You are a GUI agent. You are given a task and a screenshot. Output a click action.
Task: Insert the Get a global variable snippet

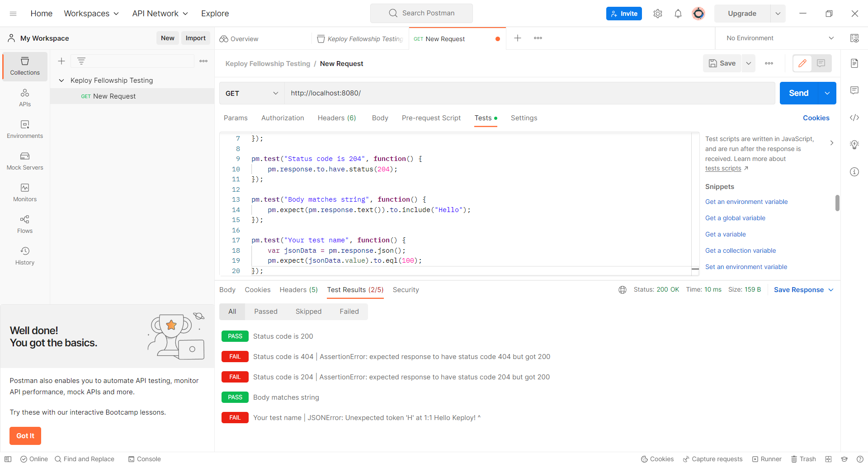point(735,218)
